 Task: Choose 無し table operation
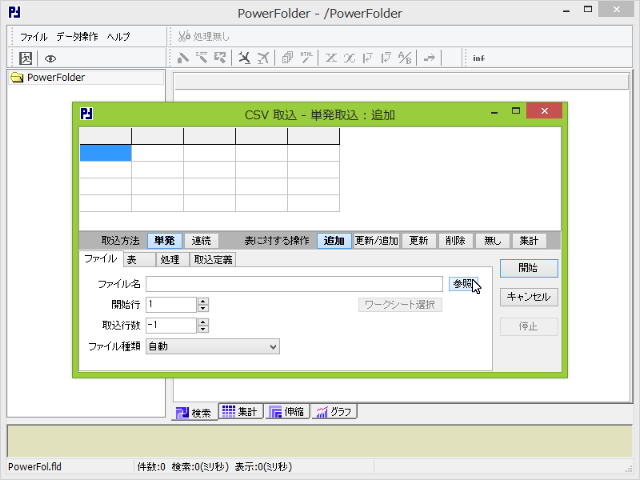pos(492,240)
